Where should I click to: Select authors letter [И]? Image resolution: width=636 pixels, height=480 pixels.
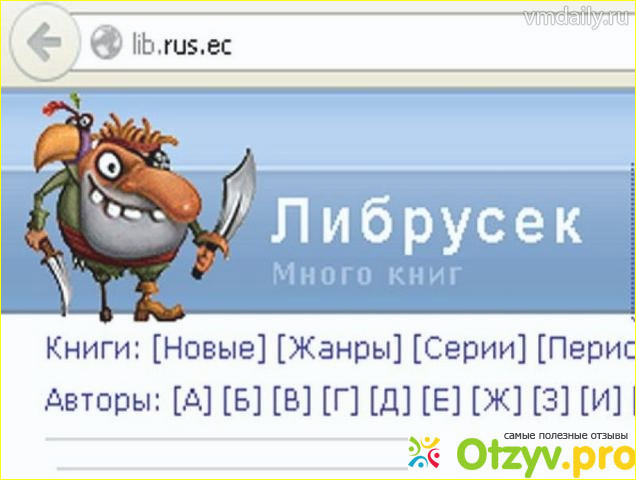coord(601,401)
